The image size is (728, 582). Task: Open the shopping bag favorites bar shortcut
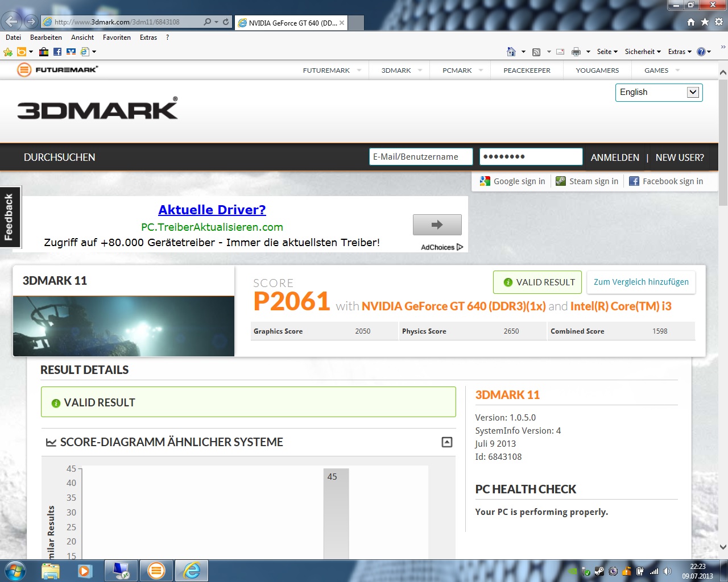[x=44, y=52]
